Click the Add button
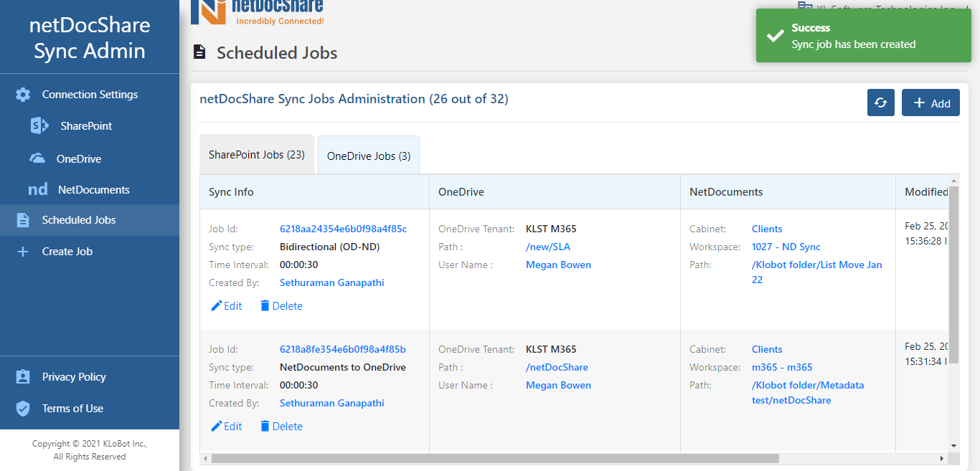This screenshot has width=980, height=471. pyautogui.click(x=930, y=103)
